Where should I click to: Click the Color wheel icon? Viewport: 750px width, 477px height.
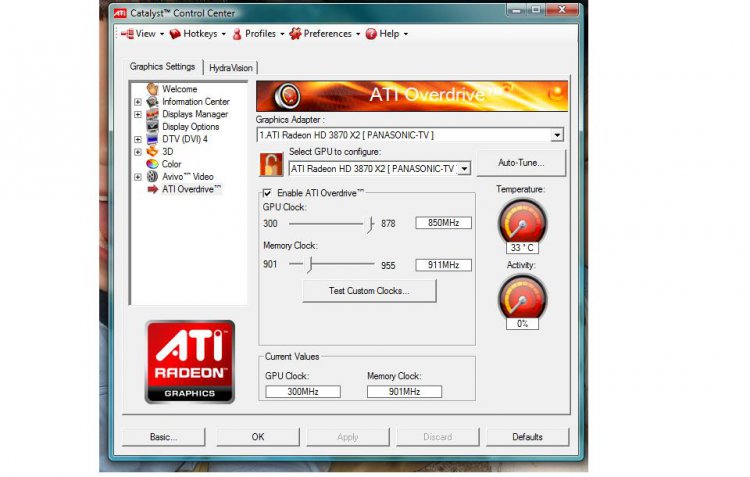click(x=153, y=164)
